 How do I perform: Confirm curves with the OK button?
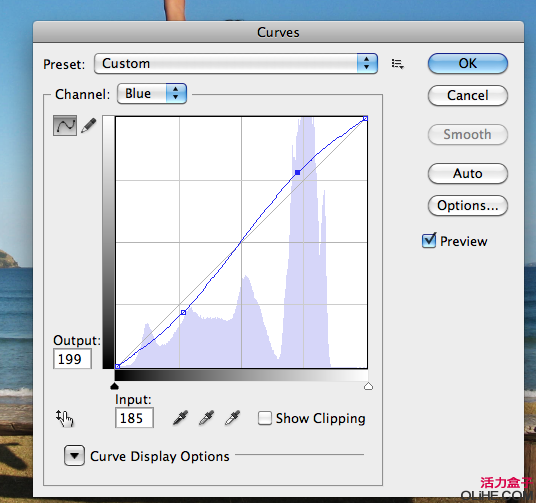click(x=468, y=64)
